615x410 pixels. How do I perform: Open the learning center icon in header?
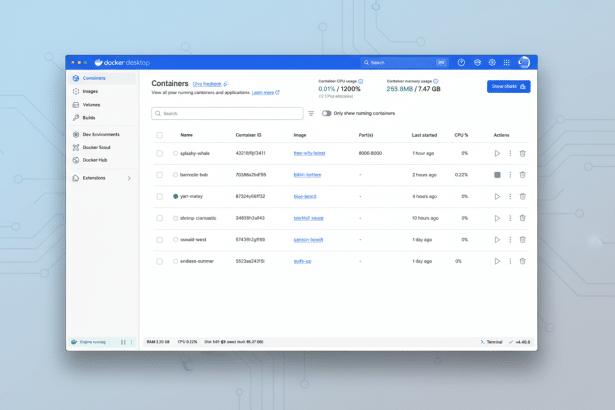coord(477,62)
